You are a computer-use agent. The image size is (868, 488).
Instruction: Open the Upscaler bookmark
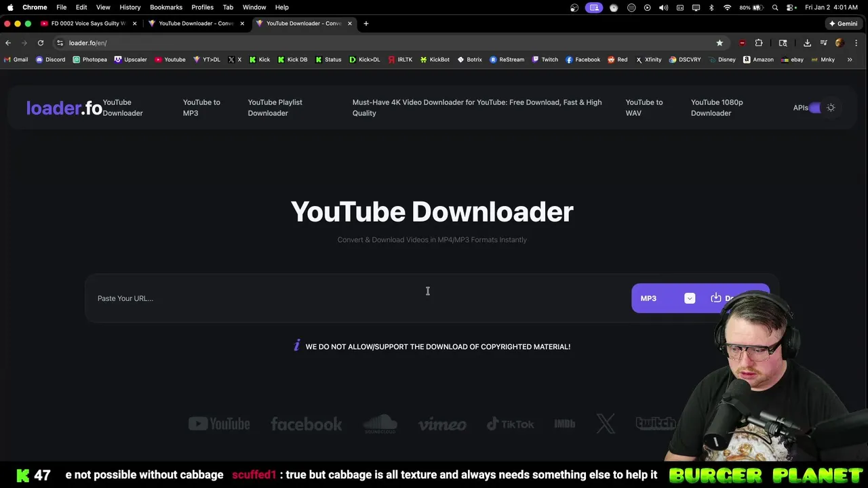pos(131,60)
